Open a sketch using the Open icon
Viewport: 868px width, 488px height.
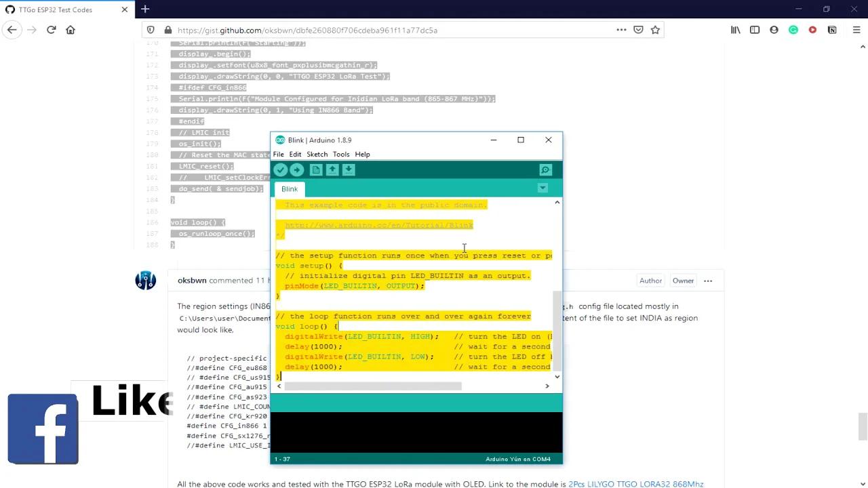(332, 169)
